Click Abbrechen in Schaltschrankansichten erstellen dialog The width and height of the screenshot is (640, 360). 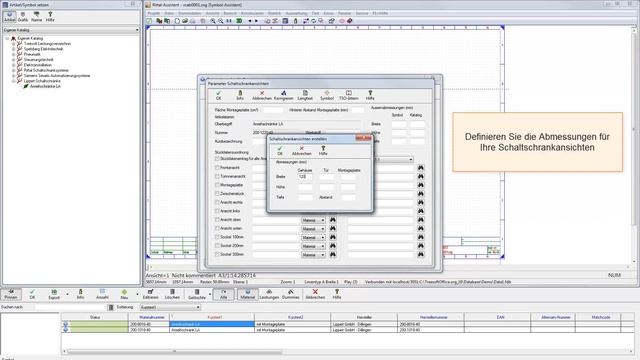302,151
